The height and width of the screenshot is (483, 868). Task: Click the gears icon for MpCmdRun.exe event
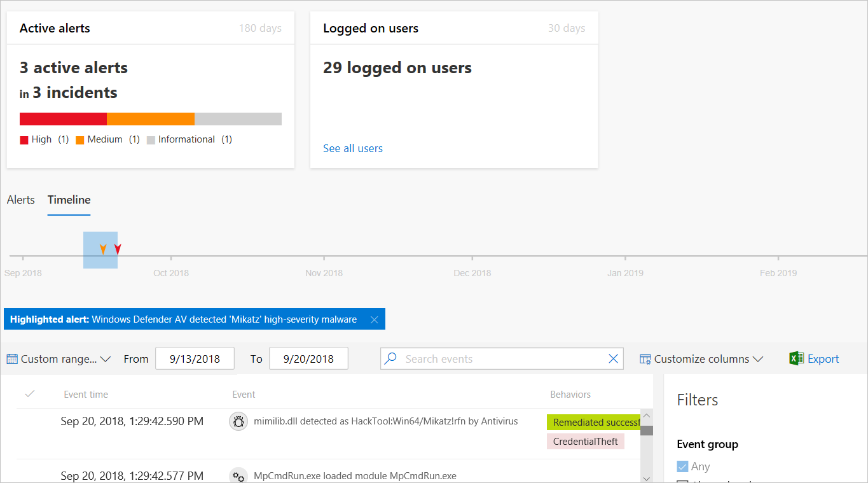click(238, 476)
